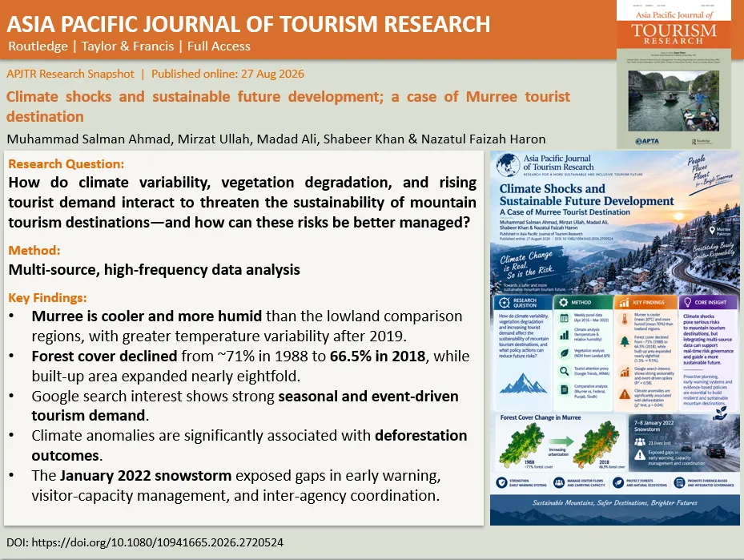Click the shield icon for early warning systems

click(x=501, y=482)
